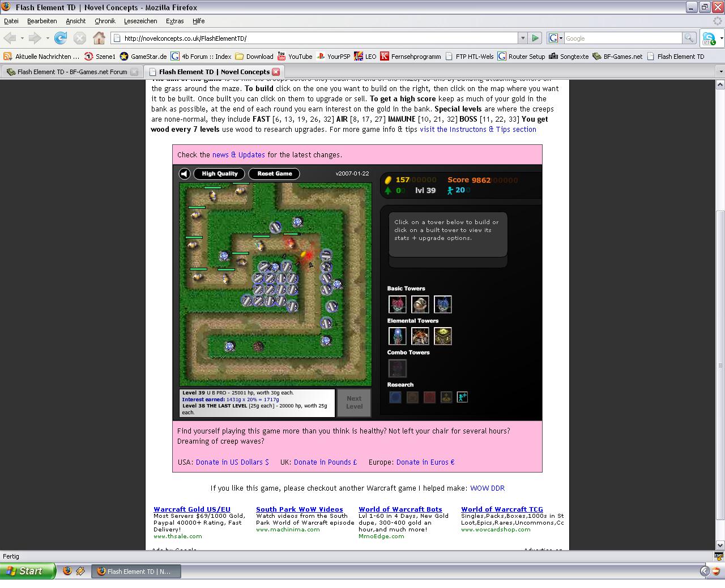The height and width of the screenshot is (588, 725).
Task: Open the WOW DDR link
Action: click(487, 488)
